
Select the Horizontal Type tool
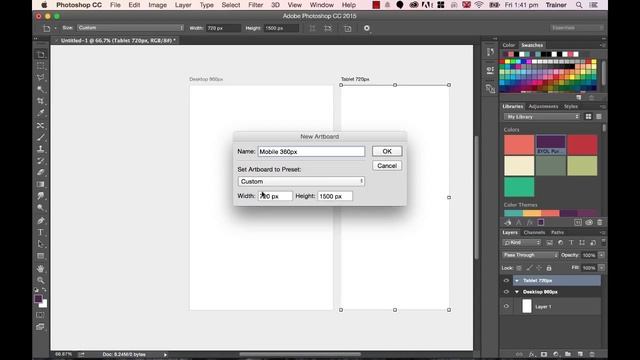40,232
